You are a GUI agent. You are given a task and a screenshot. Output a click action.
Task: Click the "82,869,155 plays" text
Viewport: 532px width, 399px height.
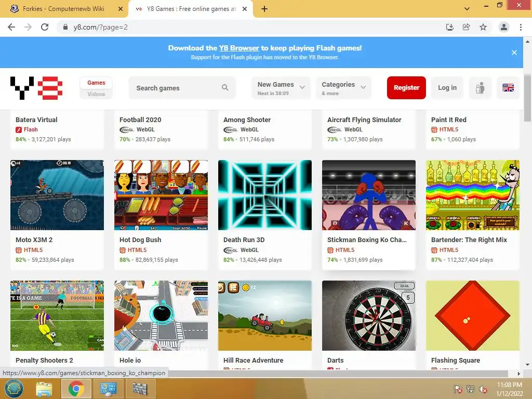tap(157, 260)
